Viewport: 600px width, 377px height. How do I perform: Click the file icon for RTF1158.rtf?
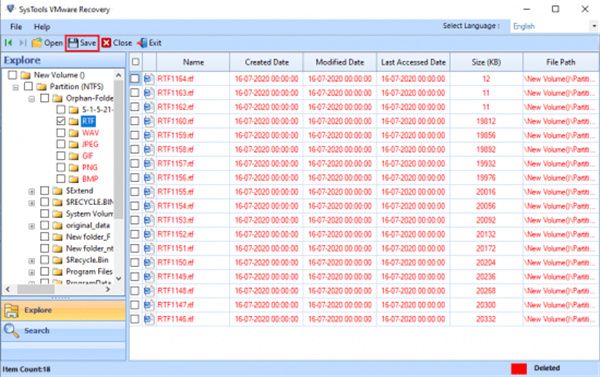(x=149, y=150)
